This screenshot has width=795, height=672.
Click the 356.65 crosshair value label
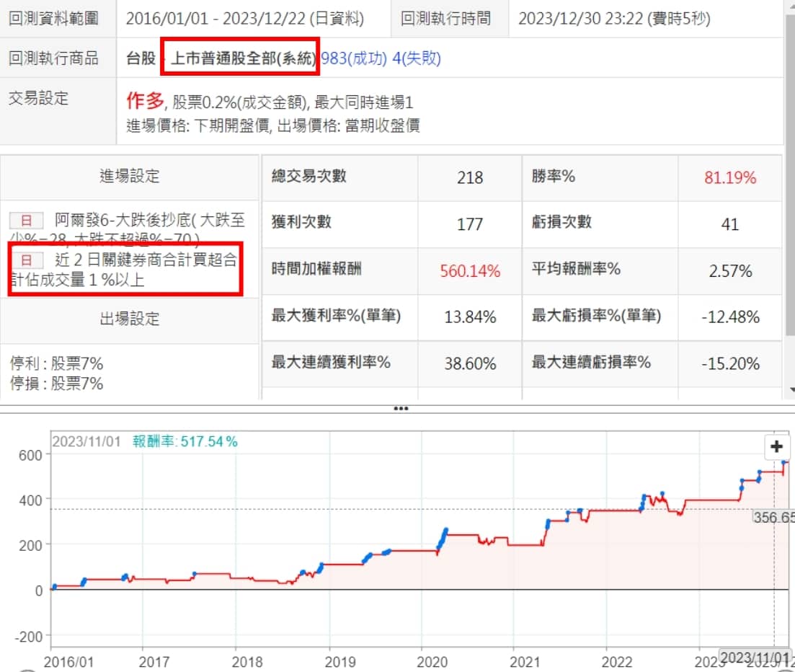coord(773,517)
